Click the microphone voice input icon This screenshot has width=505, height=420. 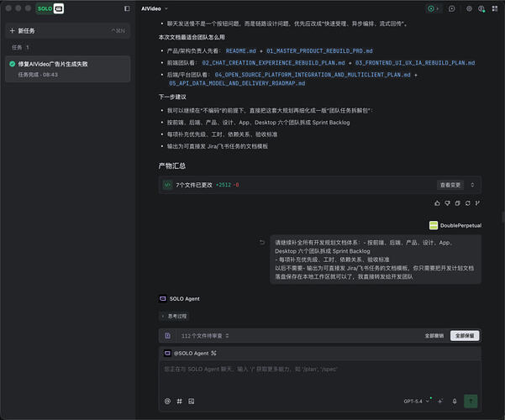[455, 402]
